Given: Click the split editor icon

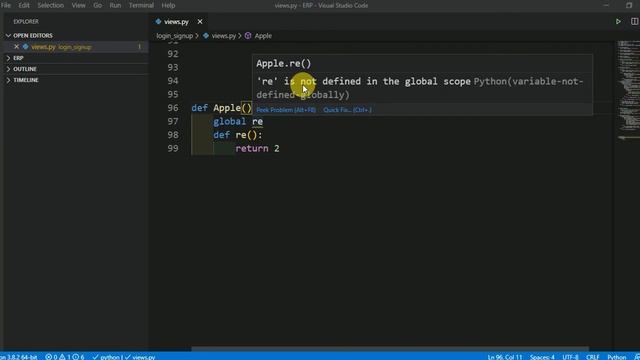Looking at the screenshot, I should [635, 21].
